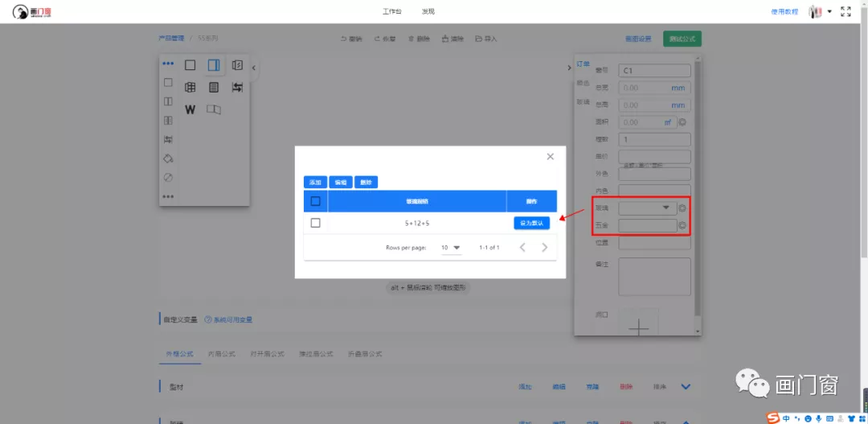Close the glass specification dialog

[550, 157]
